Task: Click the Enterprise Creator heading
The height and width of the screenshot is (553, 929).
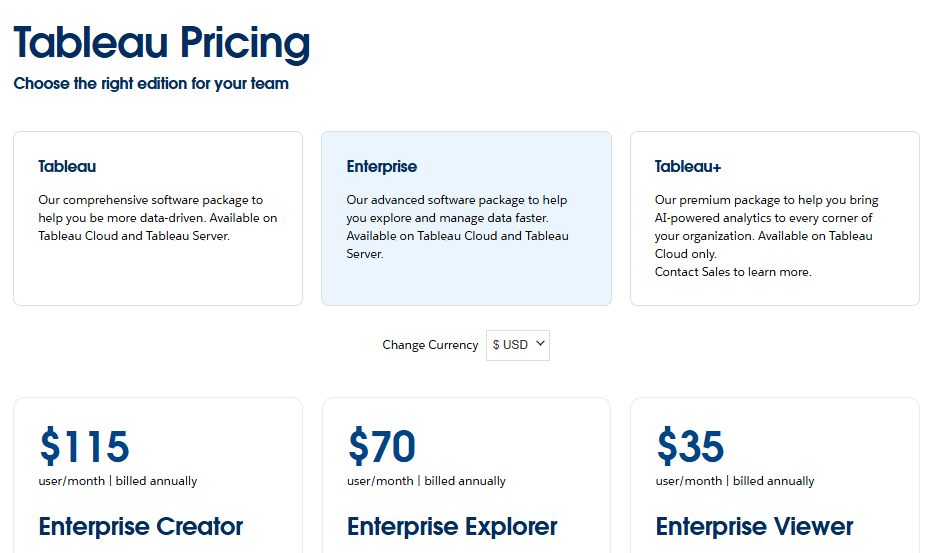Action: click(141, 526)
